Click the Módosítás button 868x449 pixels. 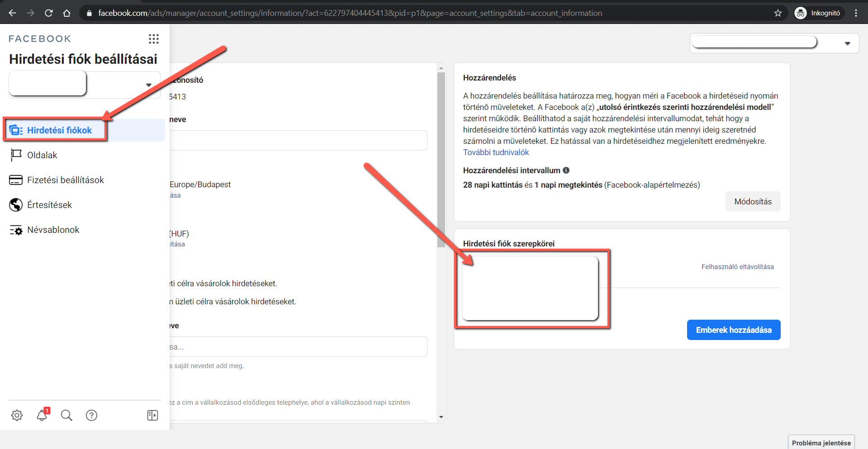click(753, 202)
